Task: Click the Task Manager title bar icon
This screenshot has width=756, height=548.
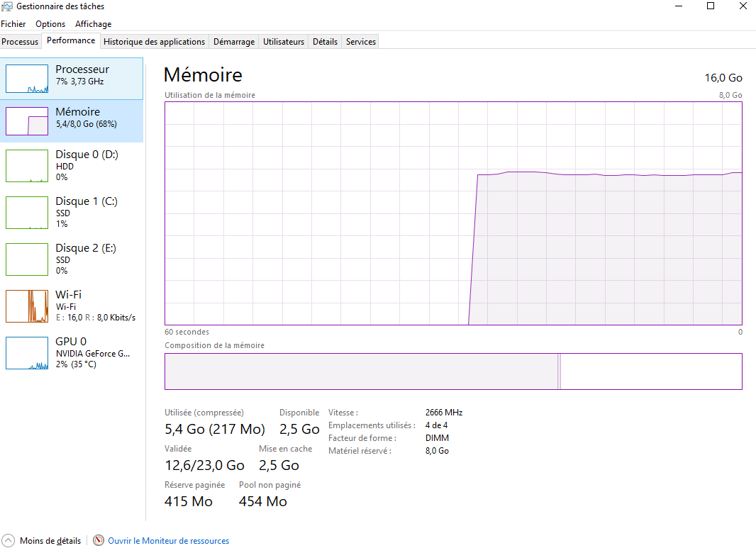Action: [x=7, y=6]
